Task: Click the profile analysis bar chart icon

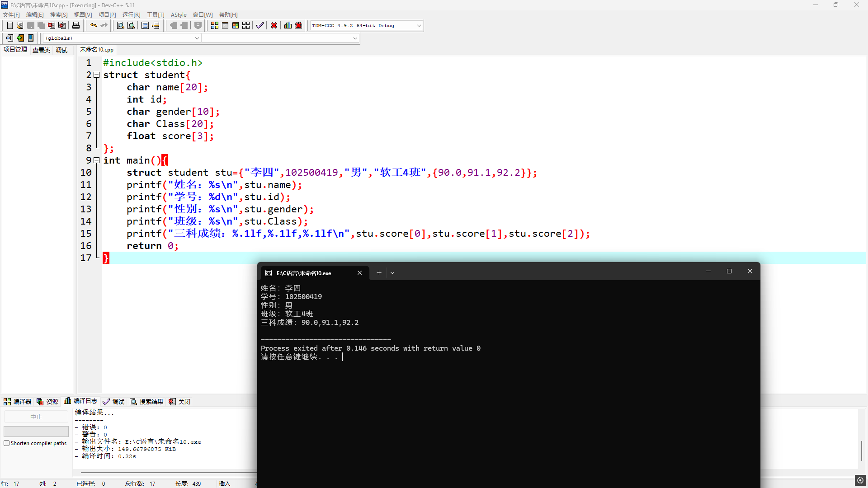Action: (x=288, y=26)
